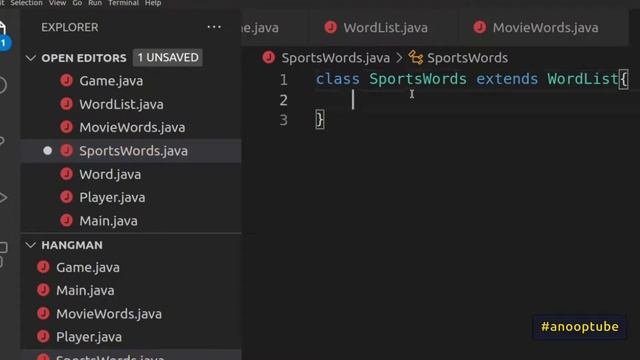
Task: Click the 1 Unsaved badge
Action: (168, 58)
